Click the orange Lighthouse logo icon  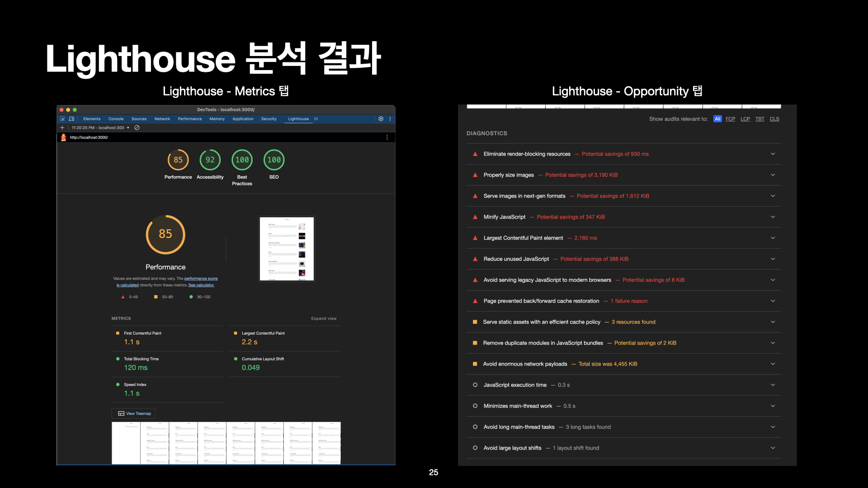63,137
